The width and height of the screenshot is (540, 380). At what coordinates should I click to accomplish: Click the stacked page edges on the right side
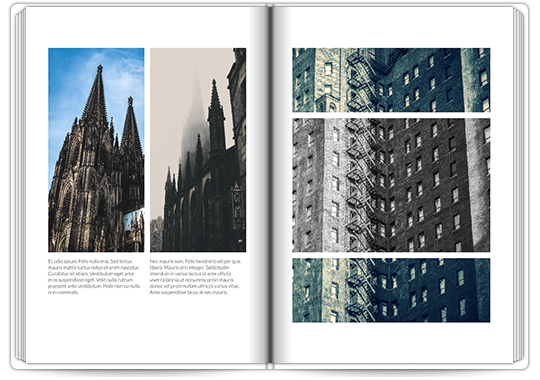(519, 186)
